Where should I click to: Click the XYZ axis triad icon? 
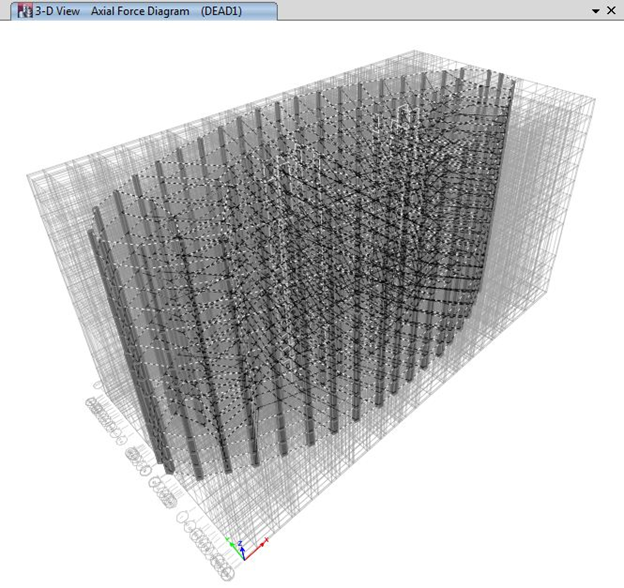click(247, 548)
